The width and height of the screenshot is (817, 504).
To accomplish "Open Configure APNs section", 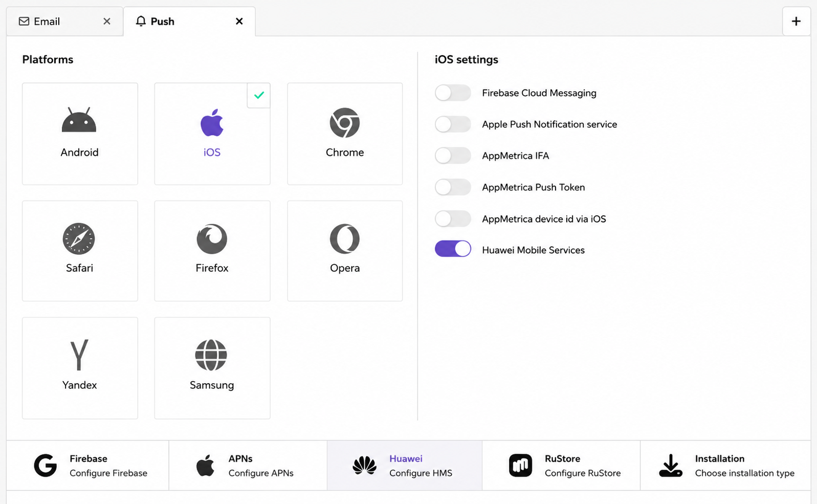I will click(248, 466).
